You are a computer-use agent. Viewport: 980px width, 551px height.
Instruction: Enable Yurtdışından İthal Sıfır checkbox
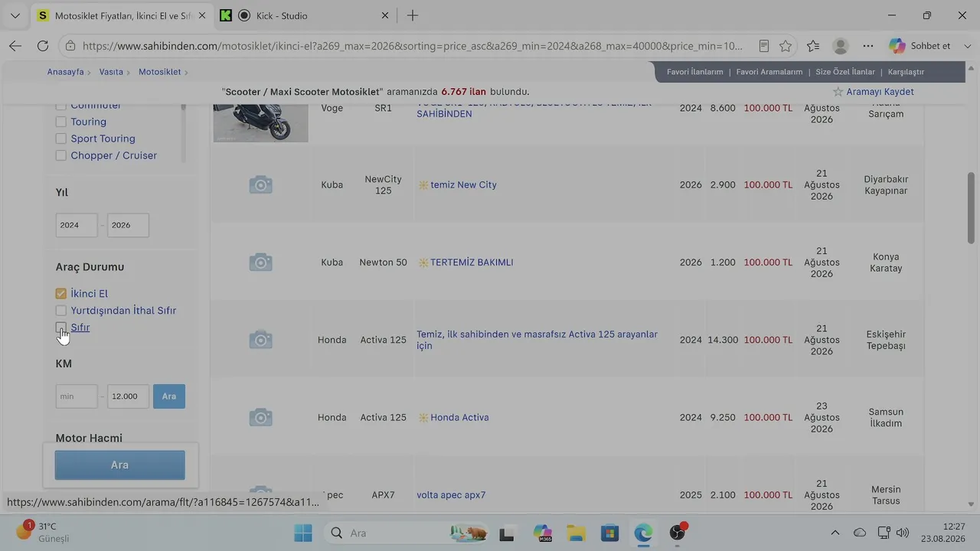click(x=61, y=311)
